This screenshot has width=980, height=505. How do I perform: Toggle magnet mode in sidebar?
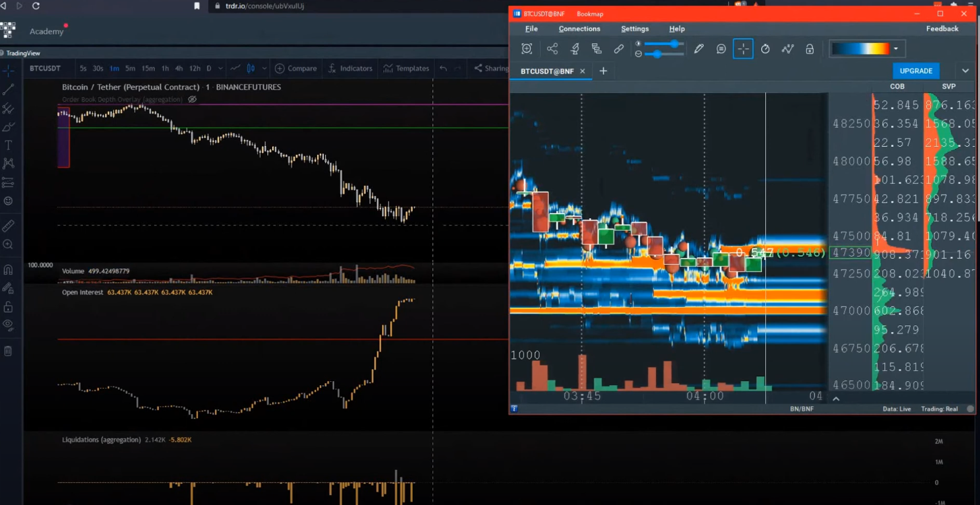[8, 270]
